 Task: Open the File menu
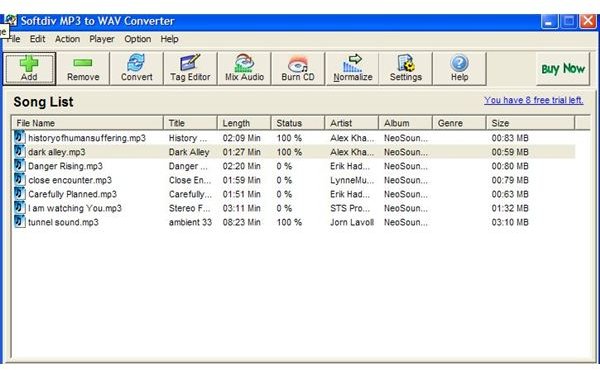point(14,39)
